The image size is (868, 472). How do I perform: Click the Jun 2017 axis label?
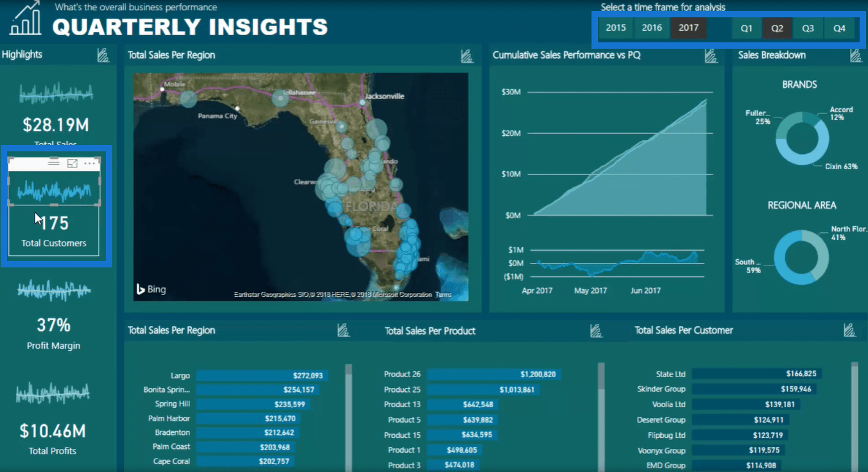tap(646, 291)
